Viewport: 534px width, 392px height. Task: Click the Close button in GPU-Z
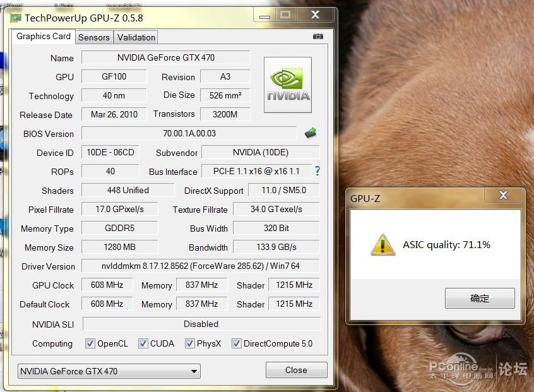tap(296, 370)
